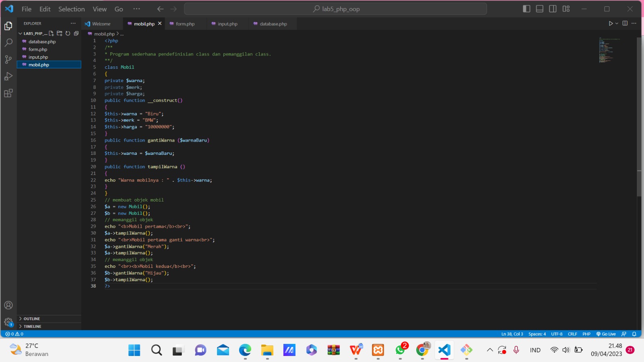Image resolution: width=644 pixels, height=362 pixels.
Task: Open the Run and Debug panel
Action: tap(8, 76)
